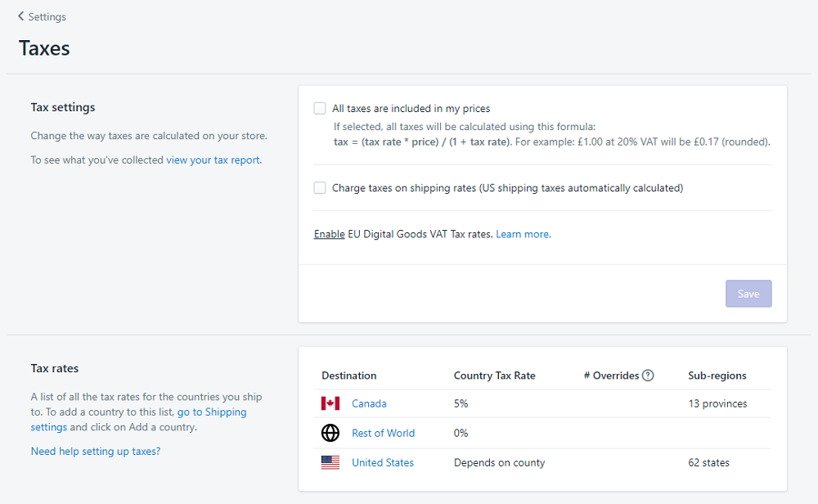
Task: Click the Canada flag icon
Action: pos(330,403)
